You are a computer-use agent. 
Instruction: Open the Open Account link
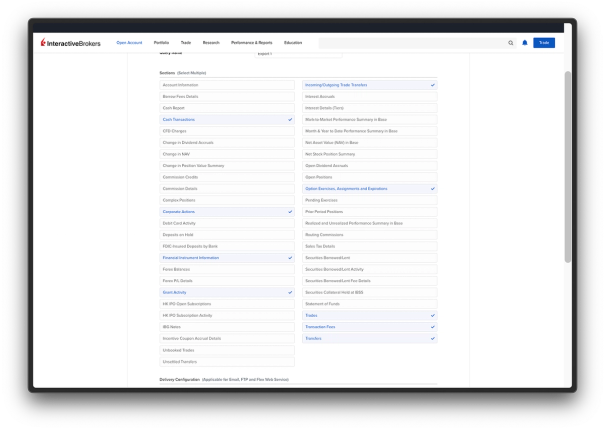(x=129, y=43)
